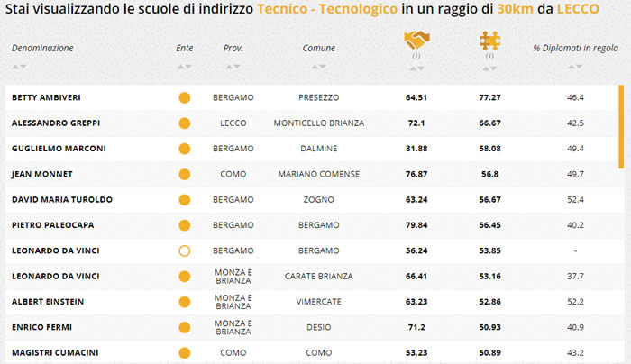This screenshot has height=364, width=631.
Task: Select the PIETRO PALEOCAPA table row
Action: coord(312,225)
